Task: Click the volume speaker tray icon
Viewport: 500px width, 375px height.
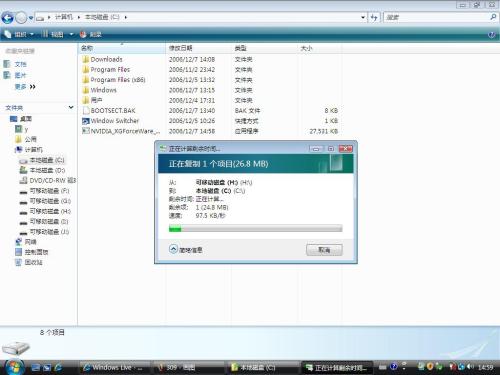Action: (470, 367)
